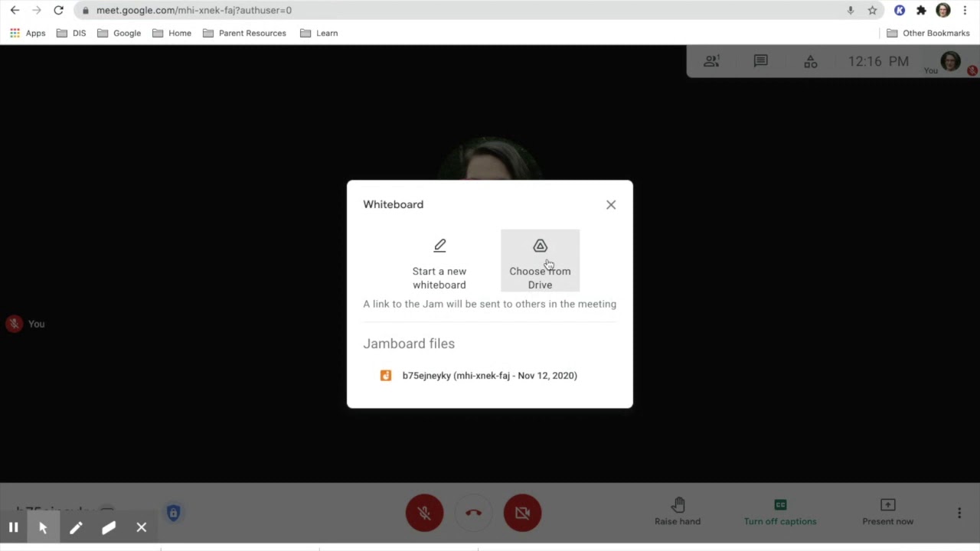Unmute the microphone button

(424, 513)
